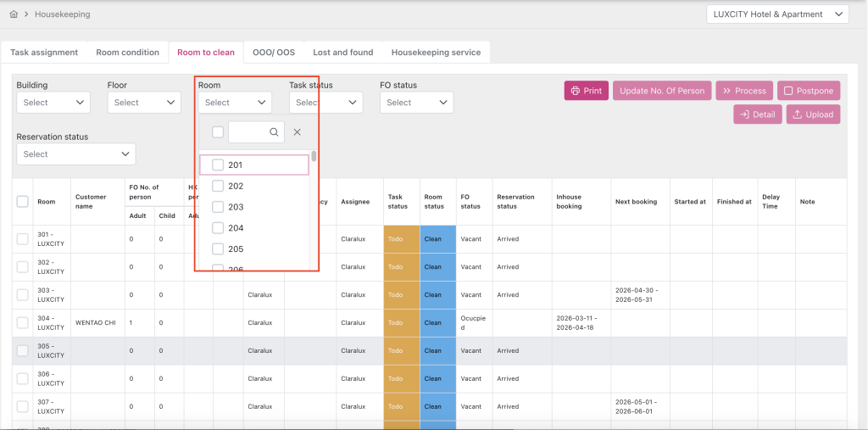Expand the Building dropdown
Image resolution: width=868 pixels, height=430 pixels.
(53, 103)
